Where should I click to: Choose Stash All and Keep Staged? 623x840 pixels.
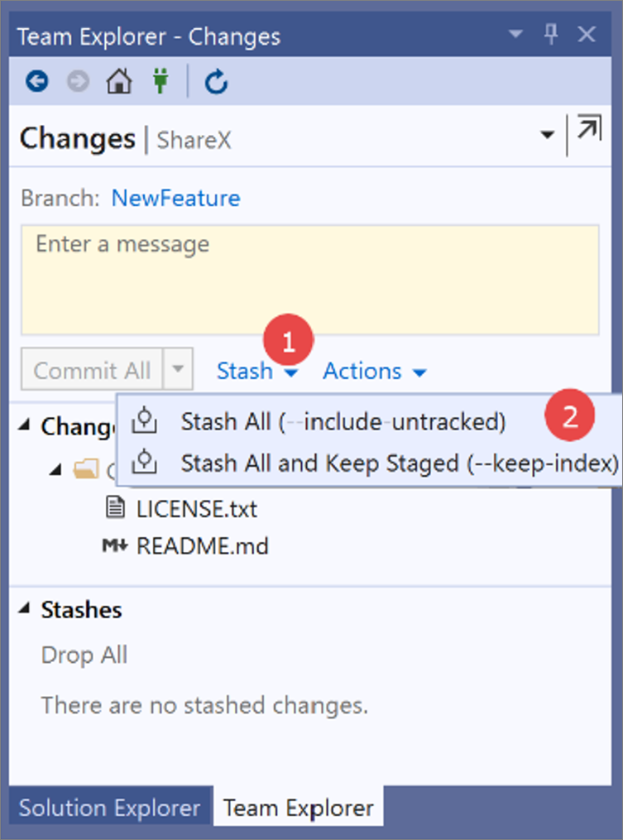coord(399,463)
